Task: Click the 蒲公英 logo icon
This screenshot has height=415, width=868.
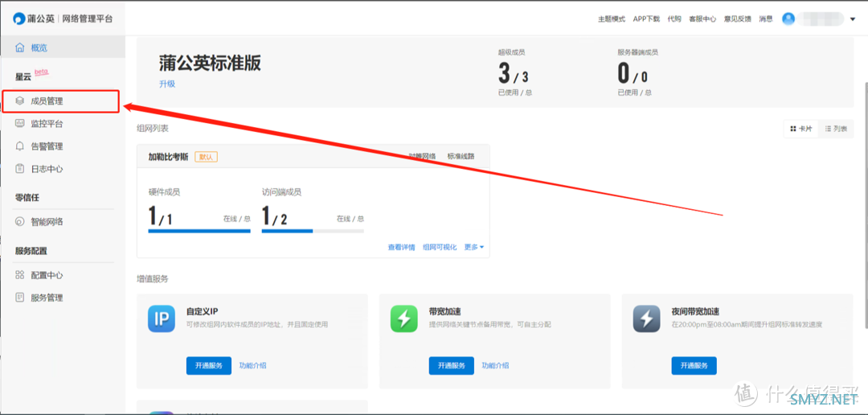Action: coord(19,18)
